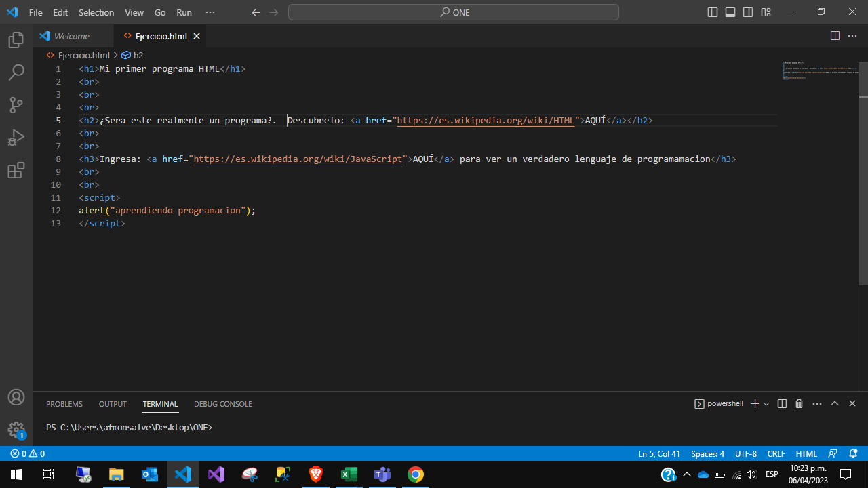Open notifications bell in status bar
Viewport: 868px width, 488px height.
coord(854,454)
